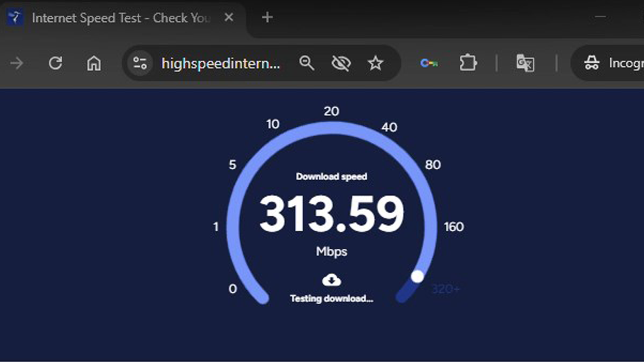
Task: Open the Extensions puzzle piece menu
Action: click(468, 63)
